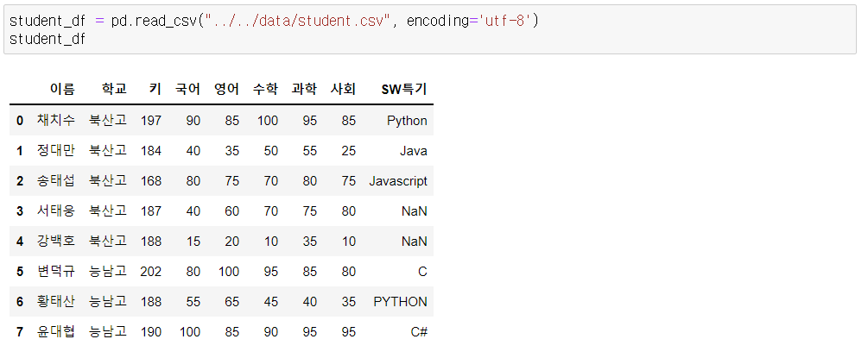Image resolution: width=868 pixels, height=358 pixels.
Task: Select the 사회 column header
Action: pyautogui.click(x=343, y=89)
